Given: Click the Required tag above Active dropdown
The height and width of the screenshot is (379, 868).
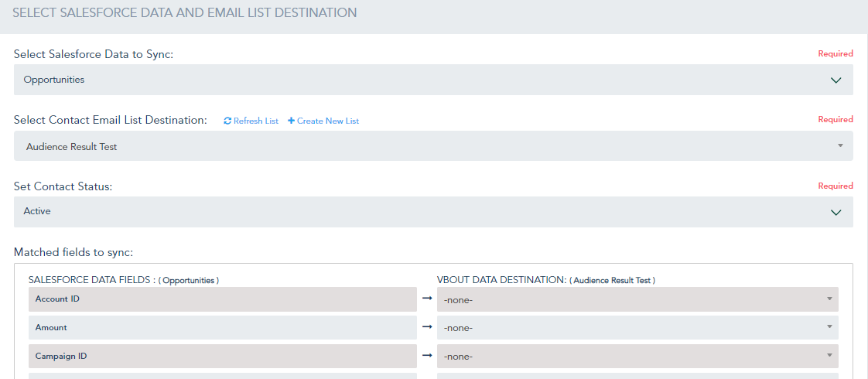Looking at the screenshot, I should (836, 186).
